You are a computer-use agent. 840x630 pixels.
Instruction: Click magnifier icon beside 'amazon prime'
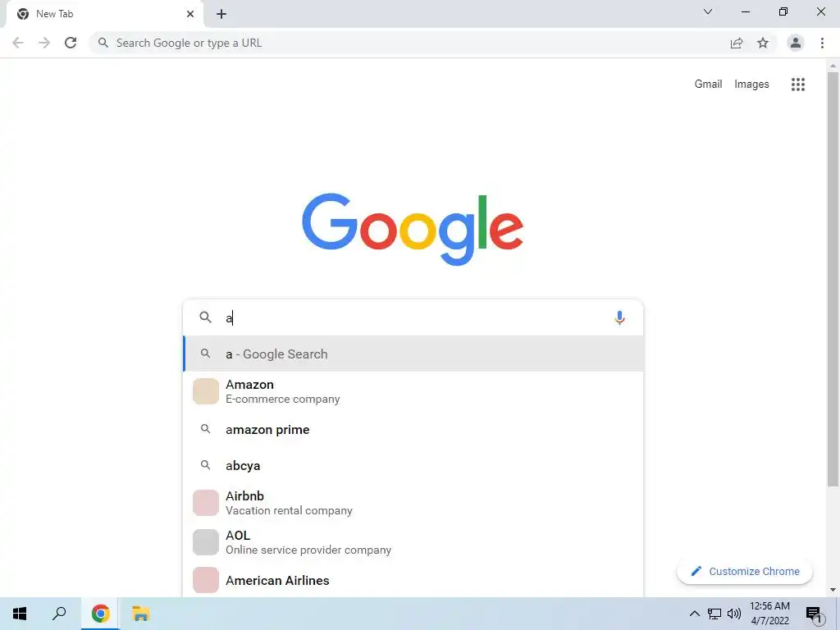[x=205, y=429]
